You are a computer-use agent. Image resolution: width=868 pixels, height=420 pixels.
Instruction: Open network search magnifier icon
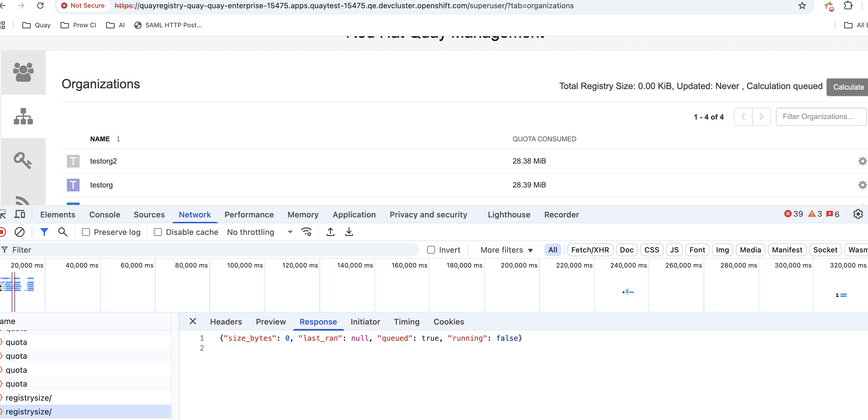63,232
